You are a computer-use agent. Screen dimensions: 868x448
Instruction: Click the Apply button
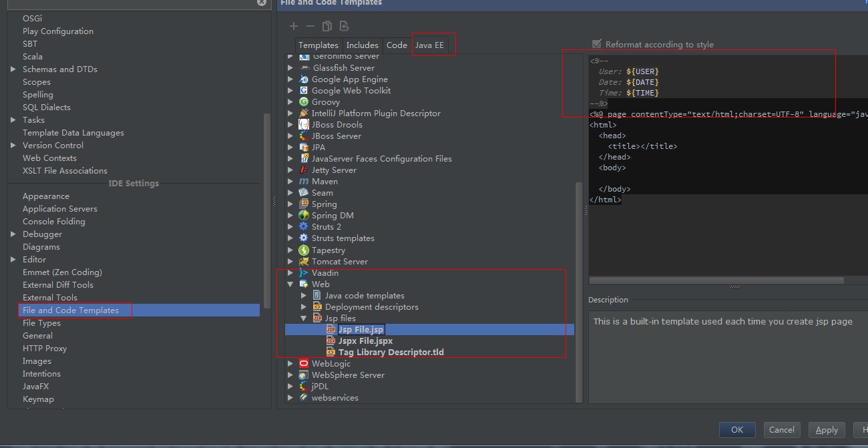click(827, 430)
